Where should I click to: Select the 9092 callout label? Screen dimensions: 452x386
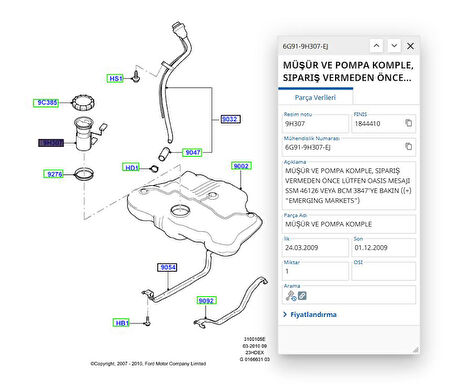pyautogui.click(x=206, y=300)
